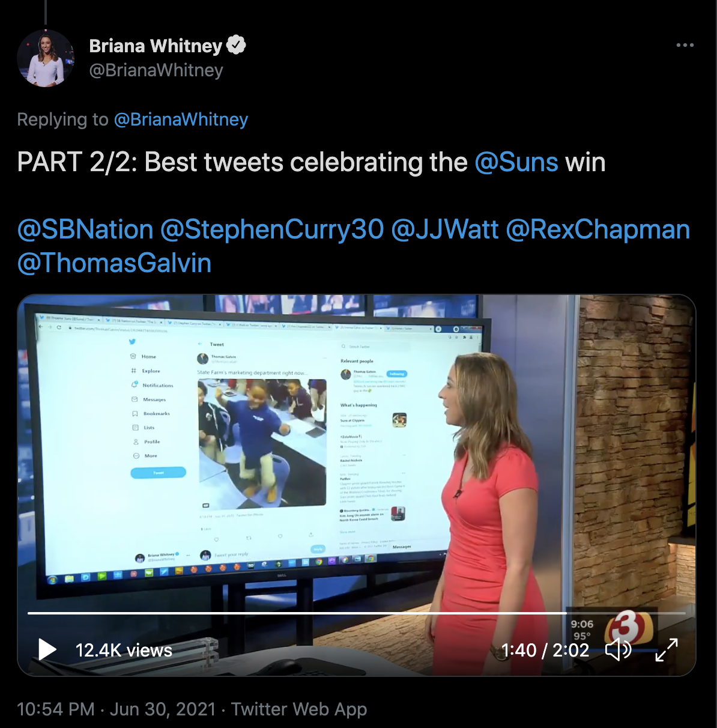
Task: Open the @RexChapman mention
Action: pyautogui.click(x=598, y=229)
